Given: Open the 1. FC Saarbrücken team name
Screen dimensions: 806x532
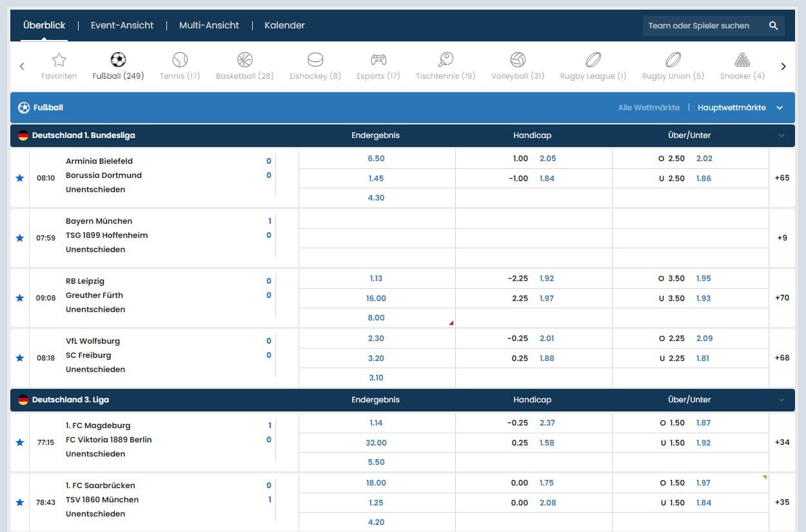Looking at the screenshot, I should tap(101, 486).
